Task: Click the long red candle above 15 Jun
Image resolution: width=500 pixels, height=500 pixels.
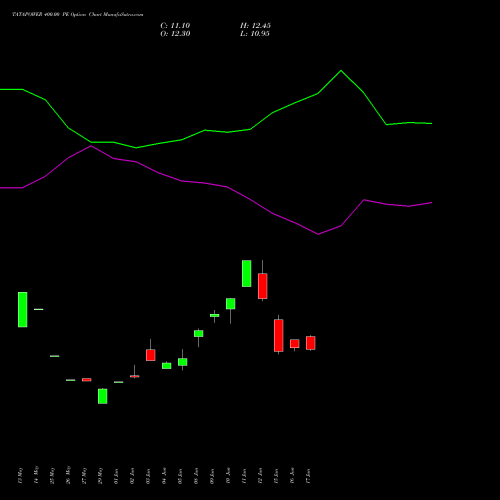Action: click(279, 335)
